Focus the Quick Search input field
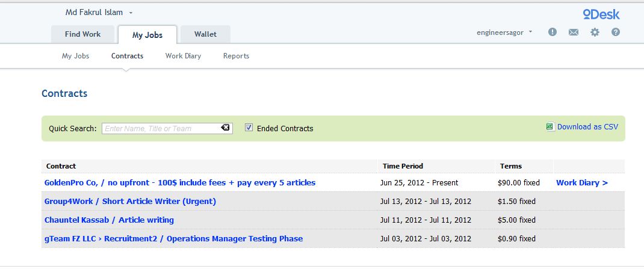Image resolution: width=644 pixels, height=269 pixels. (161, 128)
